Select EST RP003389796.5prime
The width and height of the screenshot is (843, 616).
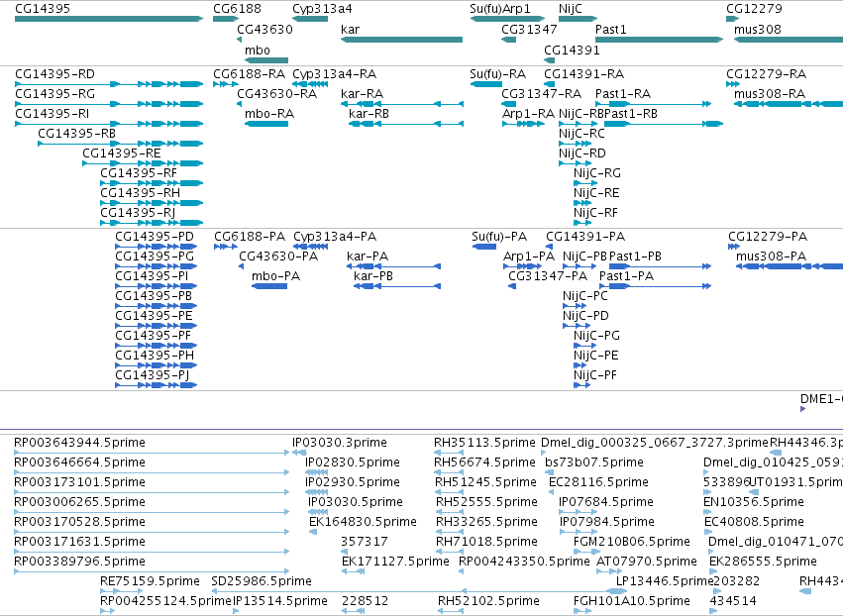point(152,571)
